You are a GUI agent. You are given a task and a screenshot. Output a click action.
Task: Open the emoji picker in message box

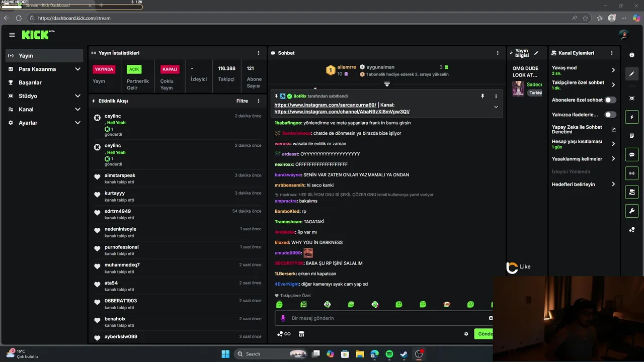pyautogui.click(x=491, y=318)
